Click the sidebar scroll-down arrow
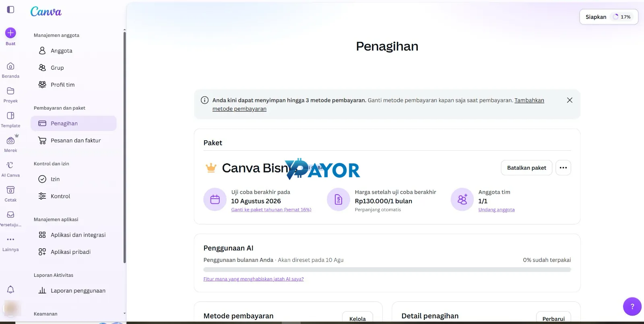Screen dimensions: 644x324 click(x=124, y=313)
